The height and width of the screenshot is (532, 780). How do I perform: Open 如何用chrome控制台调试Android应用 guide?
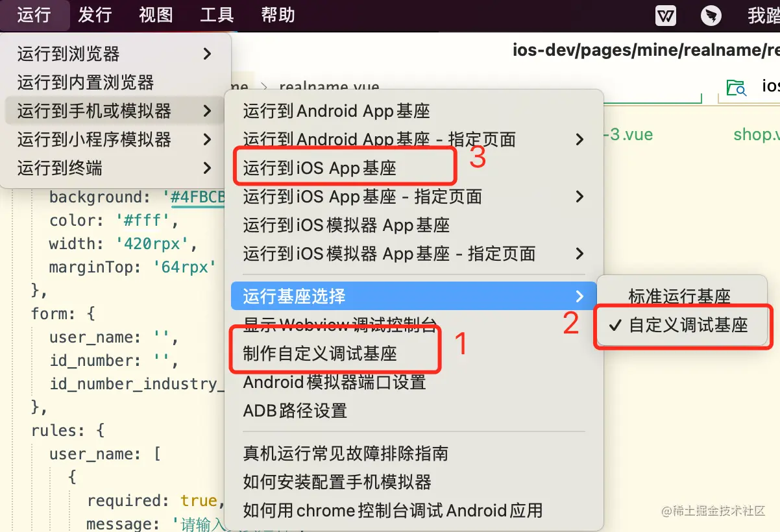point(413,511)
